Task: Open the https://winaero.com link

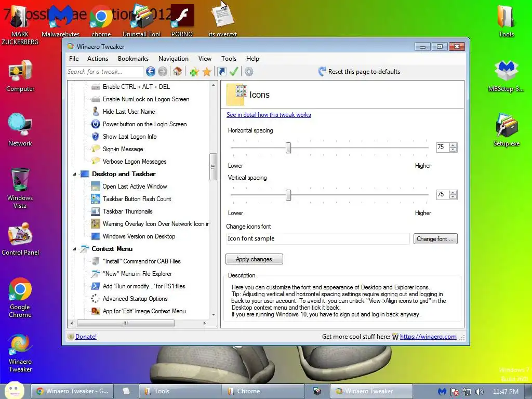Action: pyautogui.click(x=428, y=337)
